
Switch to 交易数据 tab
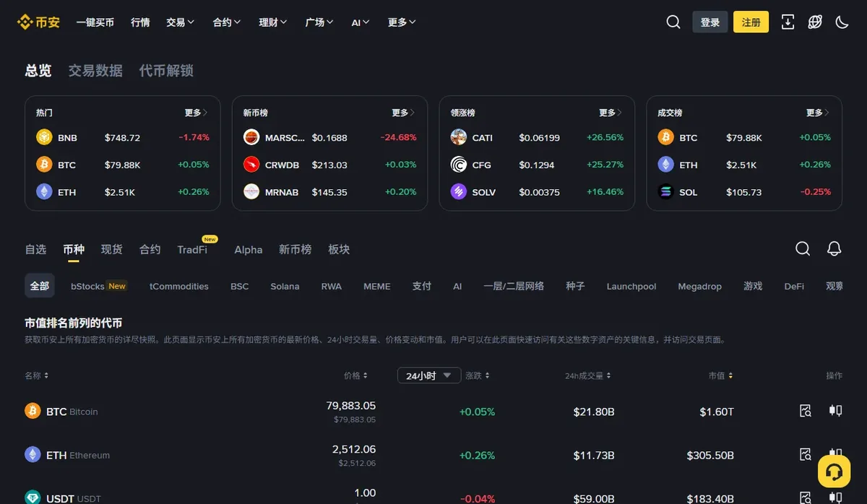(x=95, y=71)
